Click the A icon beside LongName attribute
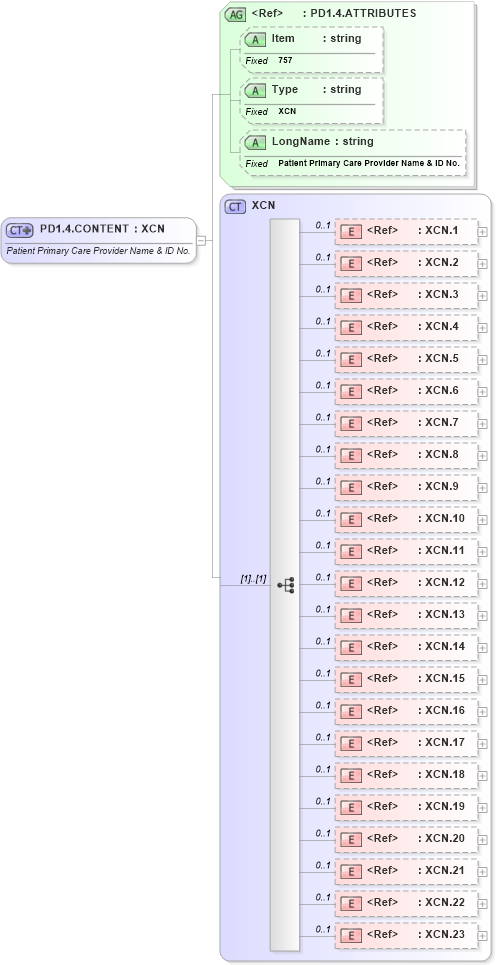496x965 pixels. 255,143
